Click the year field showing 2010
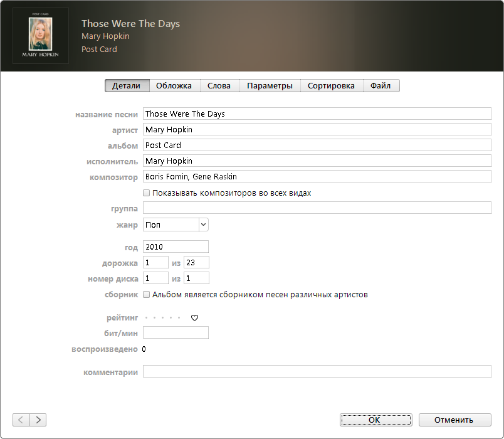 (176, 247)
